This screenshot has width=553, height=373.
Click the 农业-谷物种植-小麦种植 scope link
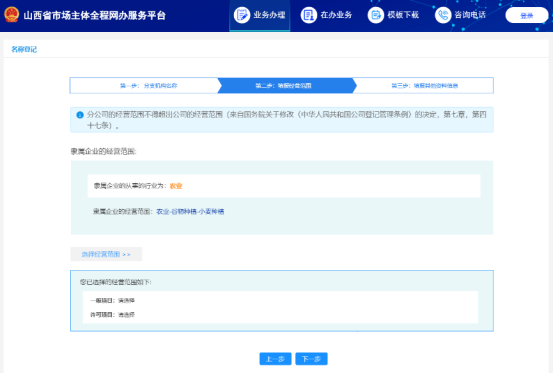coord(190,212)
